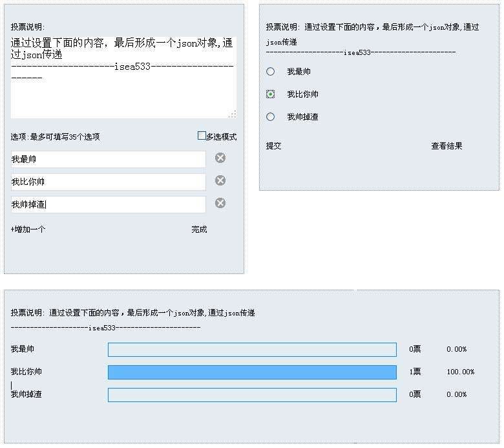
Task: Click the 我最帅 option text field
Action: tap(108, 159)
